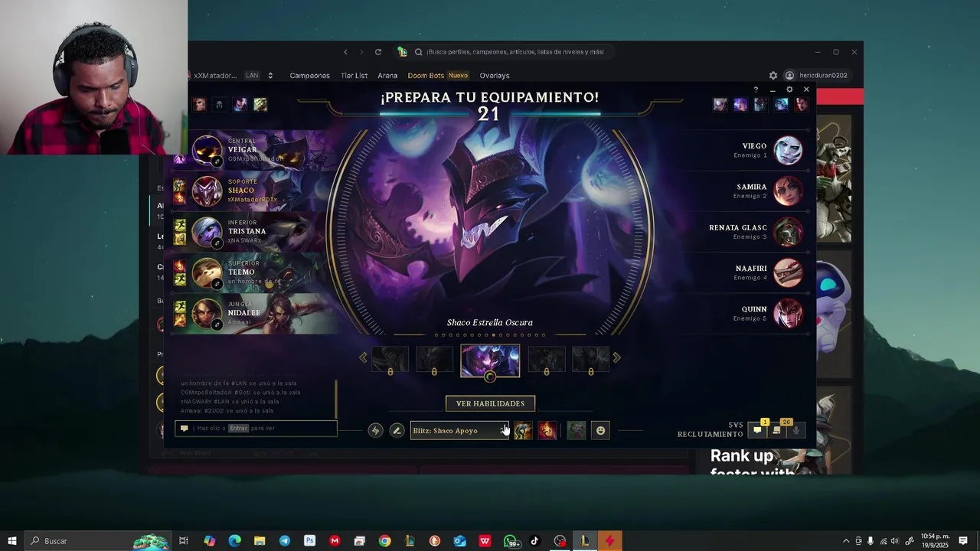Click the League client help question mark
The image size is (980, 551).
(x=756, y=90)
